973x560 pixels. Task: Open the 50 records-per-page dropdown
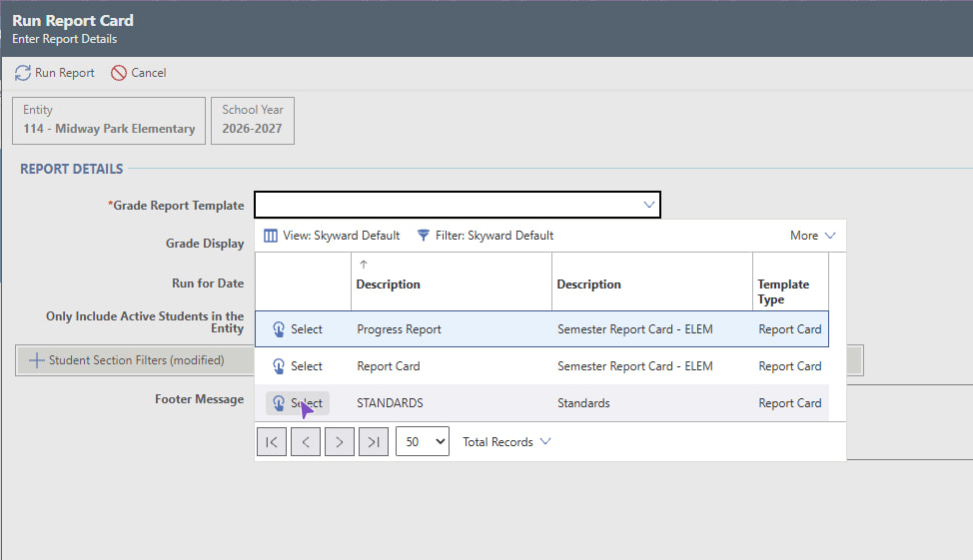[x=423, y=441]
